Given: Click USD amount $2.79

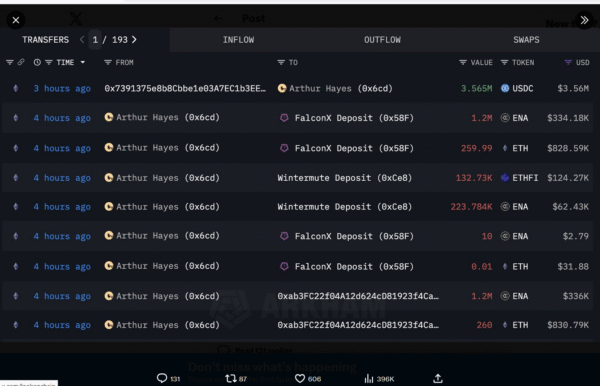Looking at the screenshot, I should point(576,236).
